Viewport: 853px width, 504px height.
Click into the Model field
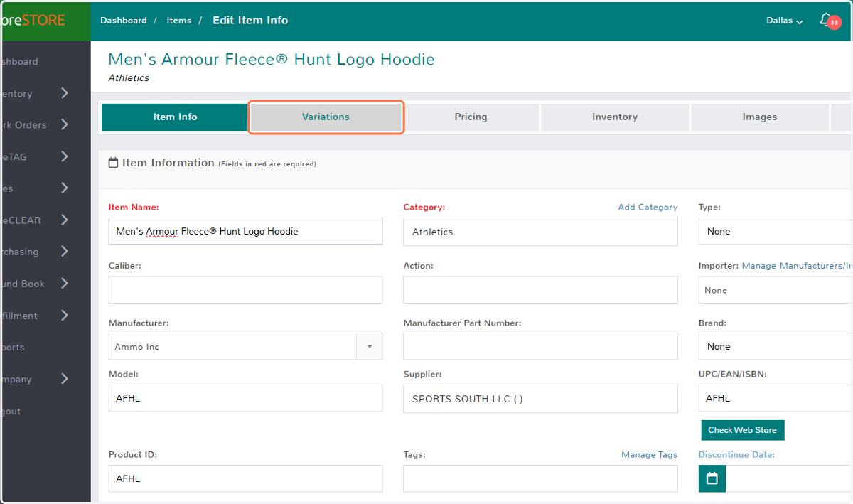click(x=245, y=398)
